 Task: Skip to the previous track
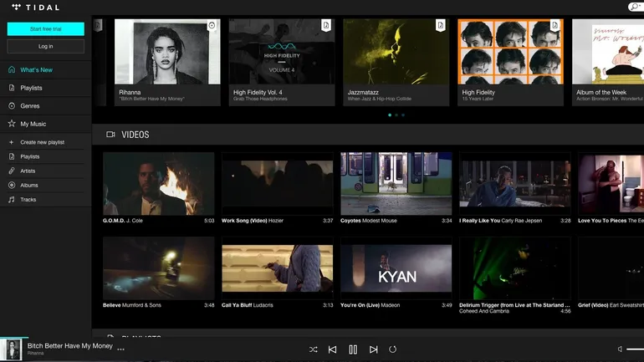click(x=332, y=349)
